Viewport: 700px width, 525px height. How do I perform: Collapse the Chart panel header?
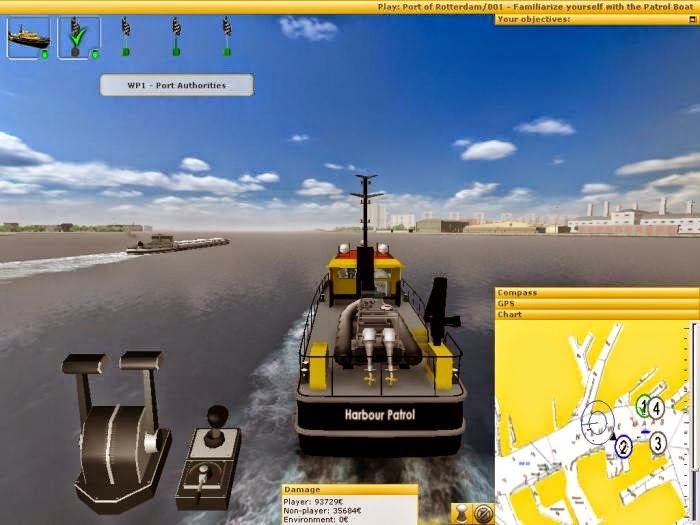596,314
